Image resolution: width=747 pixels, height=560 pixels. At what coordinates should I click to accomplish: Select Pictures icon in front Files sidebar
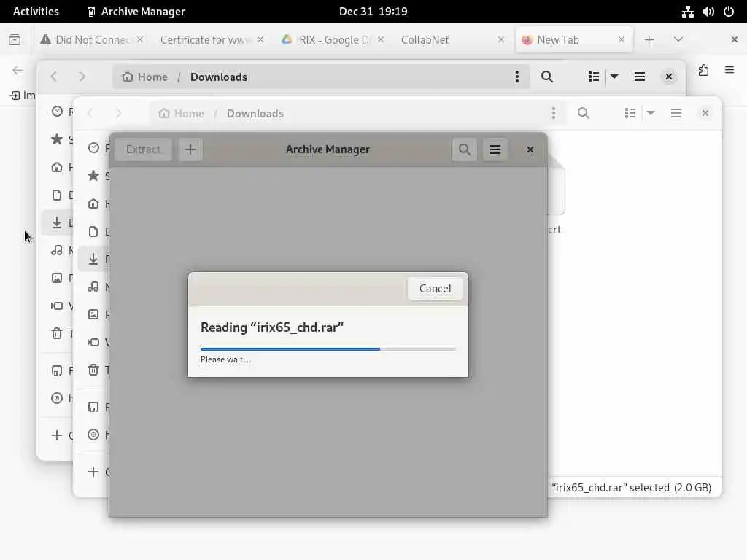point(93,314)
